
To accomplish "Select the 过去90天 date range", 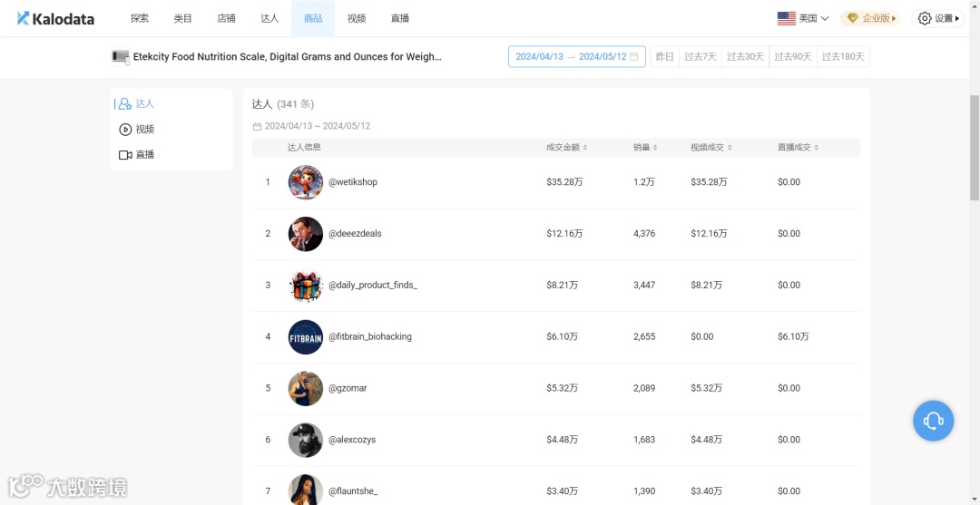I will pyautogui.click(x=793, y=57).
